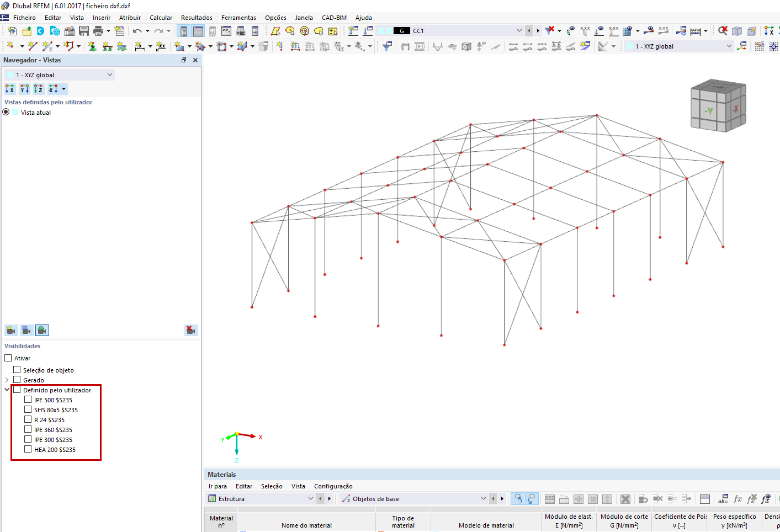Click the fx formula icon in Materials toolbar

click(738, 499)
